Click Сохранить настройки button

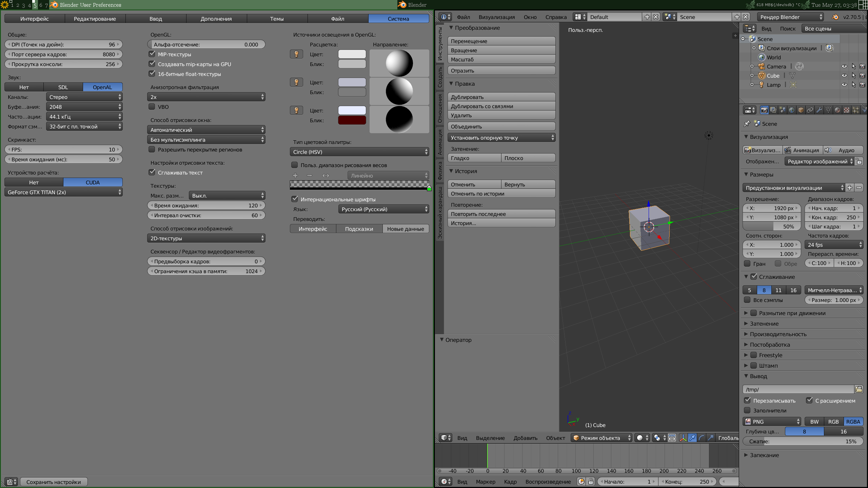pos(54,482)
